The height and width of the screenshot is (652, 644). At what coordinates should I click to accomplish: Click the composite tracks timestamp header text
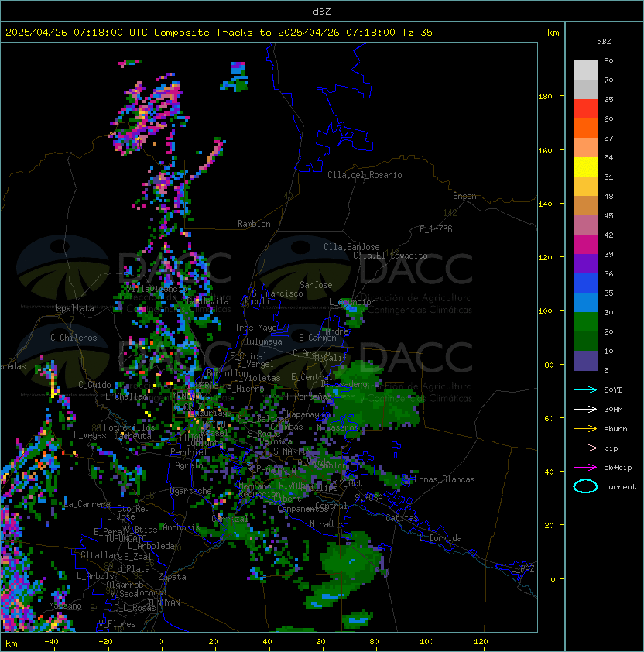tap(219, 33)
